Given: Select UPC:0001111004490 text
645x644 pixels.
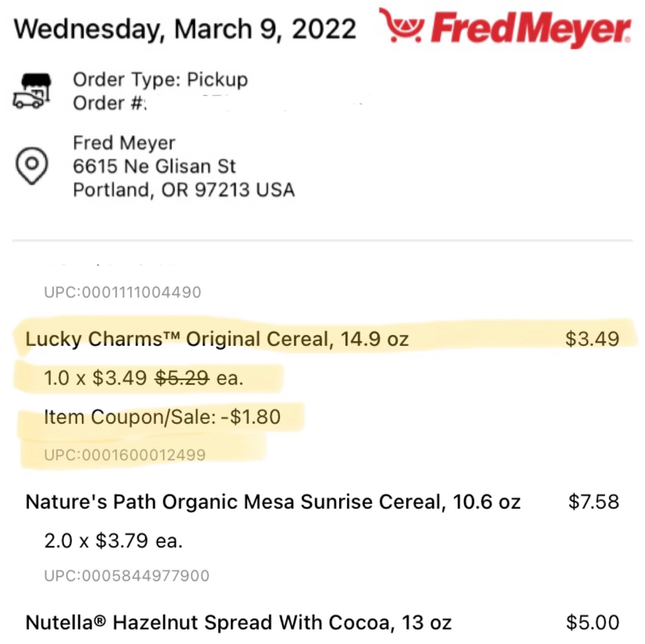Looking at the screenshot, I should [x=123, y=292].
